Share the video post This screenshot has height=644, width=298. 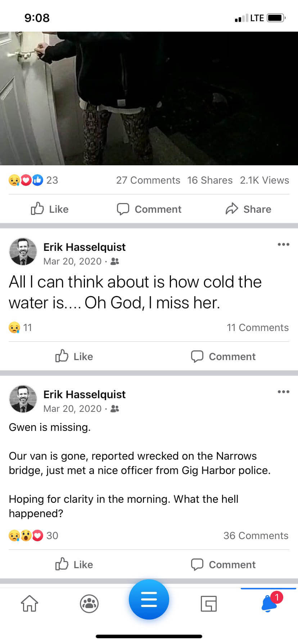coord(248,209)
